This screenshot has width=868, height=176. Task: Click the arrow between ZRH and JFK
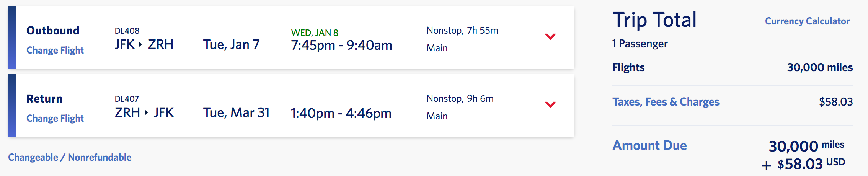146,112
